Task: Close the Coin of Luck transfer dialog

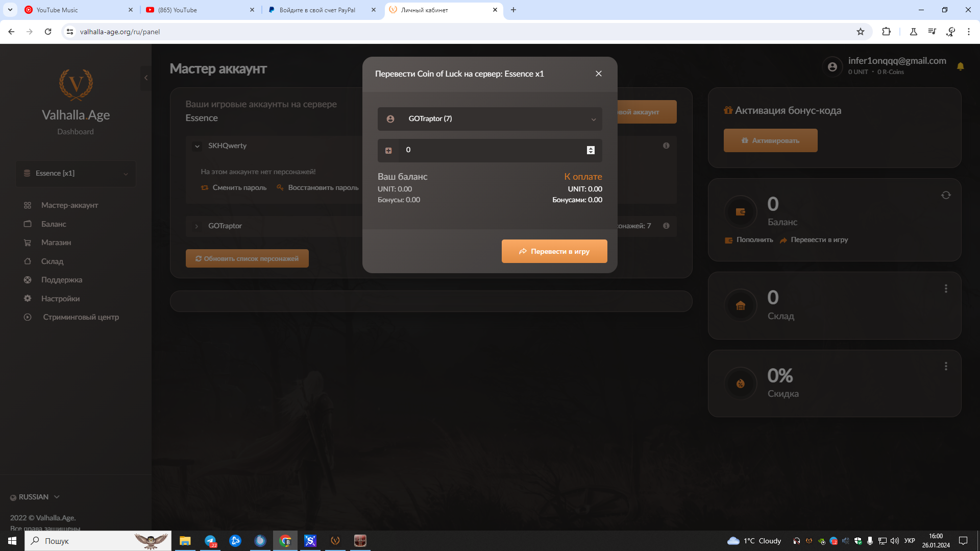Action: pyautogui.click(x=599, y=74)
